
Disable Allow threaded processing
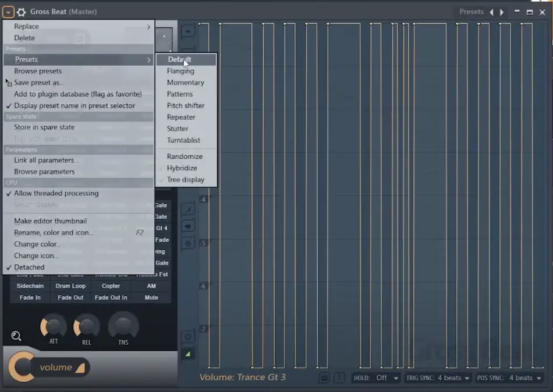click(x=56, y=193)
